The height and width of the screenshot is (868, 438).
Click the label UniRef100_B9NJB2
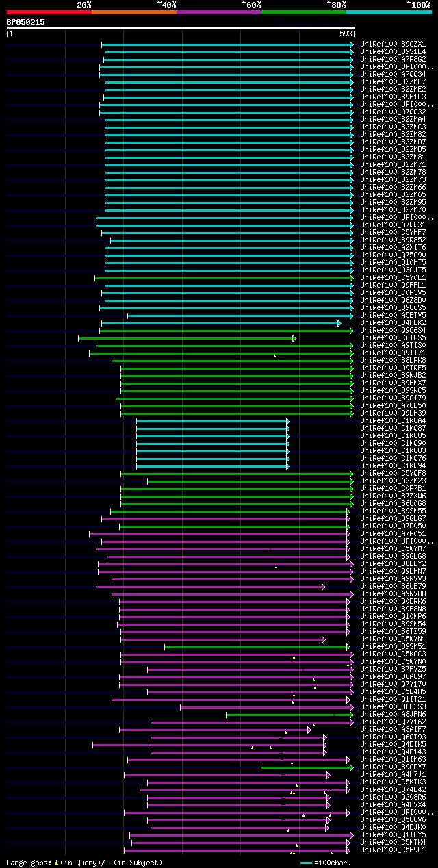[x=394, y=376]
